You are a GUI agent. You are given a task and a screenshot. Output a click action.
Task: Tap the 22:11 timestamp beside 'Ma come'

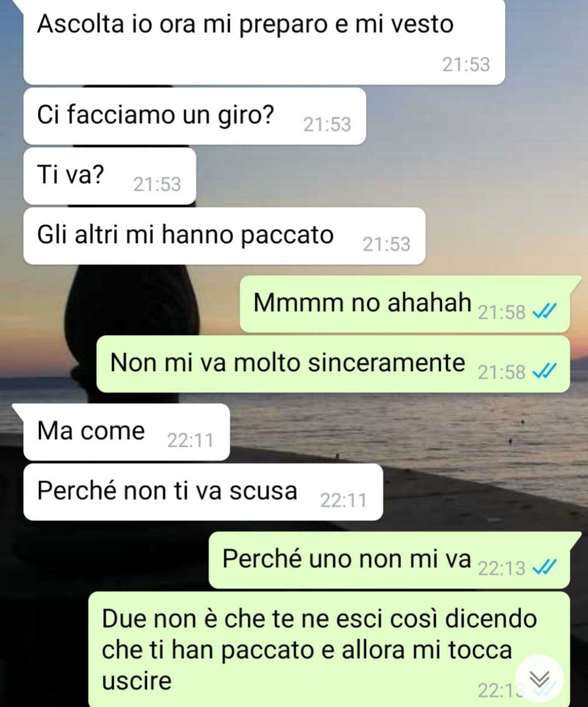pos(190,441)
